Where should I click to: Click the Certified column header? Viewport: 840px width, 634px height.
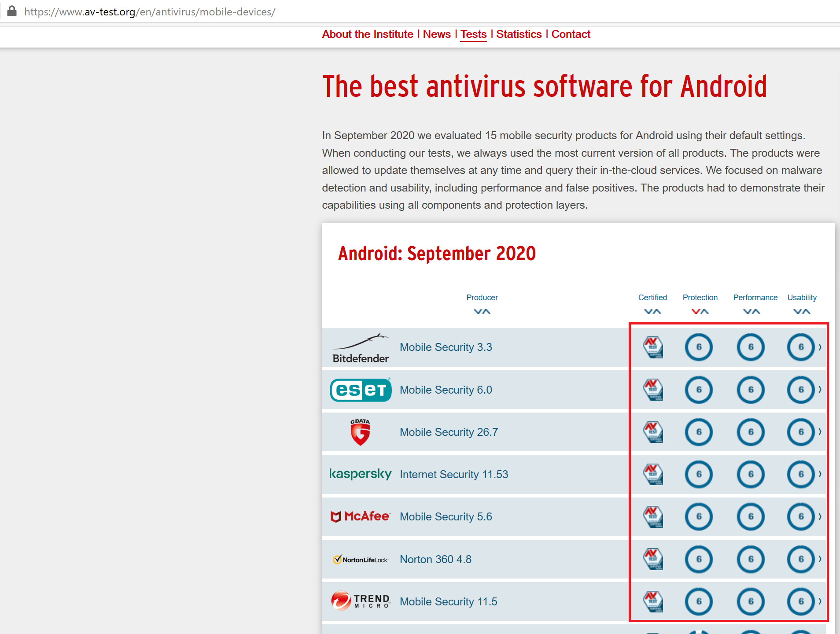652,298
